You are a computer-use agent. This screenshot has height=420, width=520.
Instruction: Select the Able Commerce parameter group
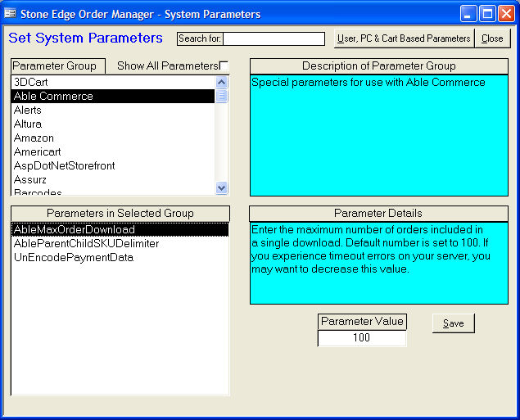pos(113,96)
